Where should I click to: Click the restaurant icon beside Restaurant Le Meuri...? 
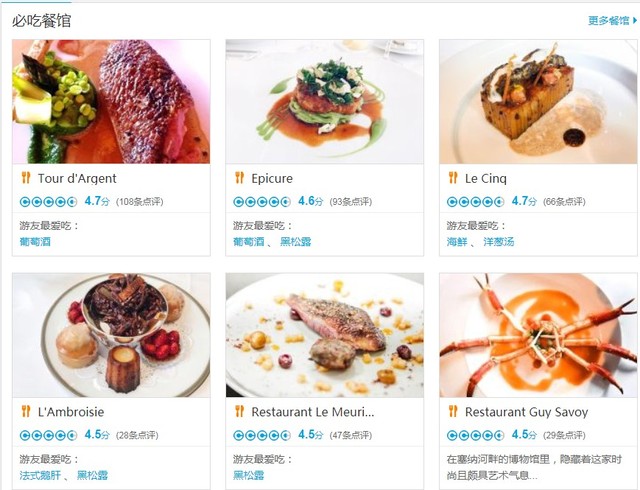coord(239,411)
